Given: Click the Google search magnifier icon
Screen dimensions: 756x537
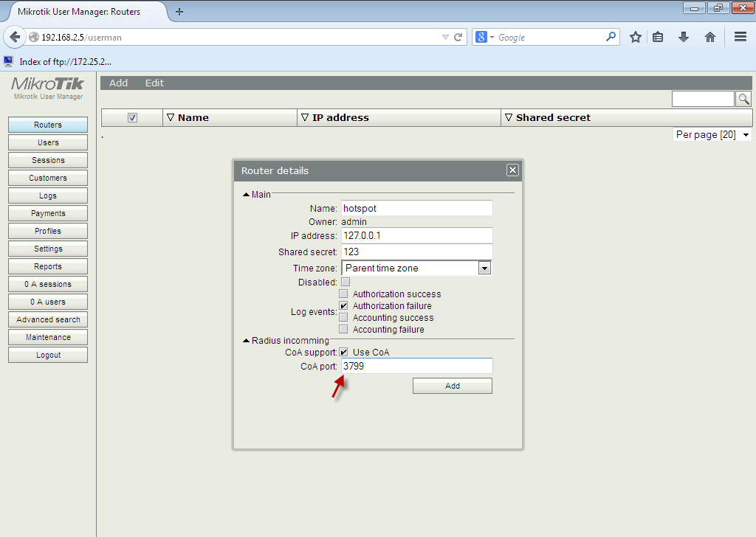Looking at the screenshot, I should [611, 37].
